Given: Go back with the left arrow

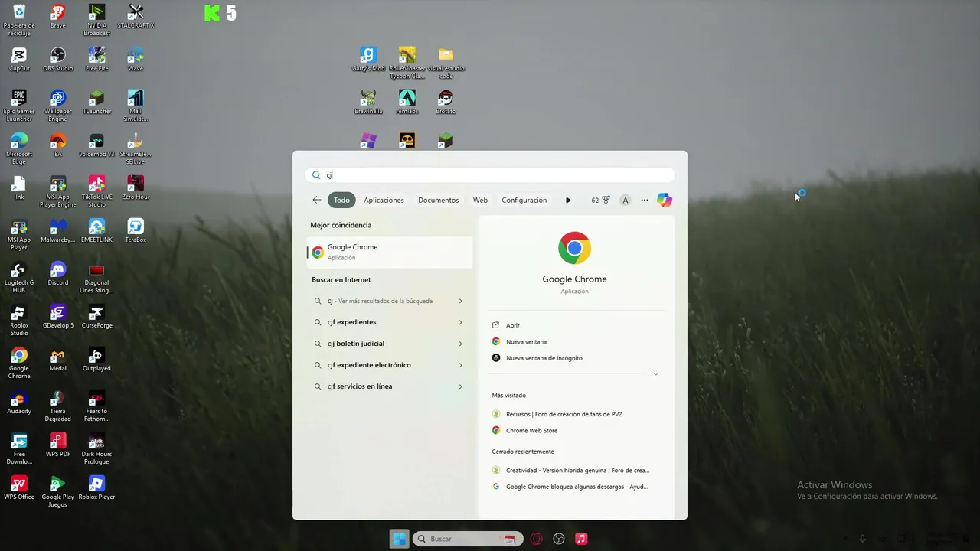Looking at the screenshot, I should [x=317, y=200].
